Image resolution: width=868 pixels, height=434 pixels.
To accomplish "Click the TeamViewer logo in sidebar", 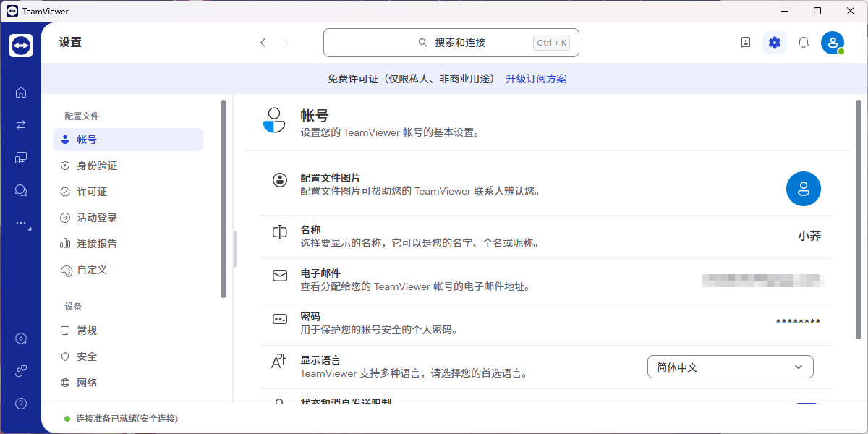I will (x=21, y=46).
